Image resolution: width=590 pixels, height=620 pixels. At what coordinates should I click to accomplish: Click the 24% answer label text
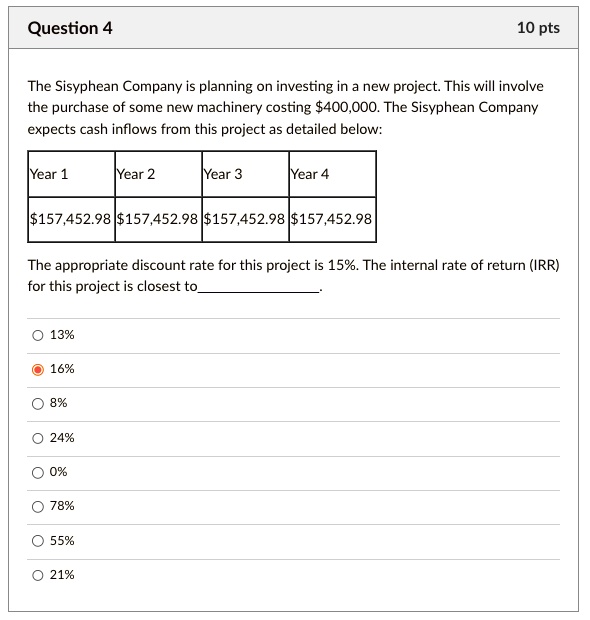coord(62,438)
